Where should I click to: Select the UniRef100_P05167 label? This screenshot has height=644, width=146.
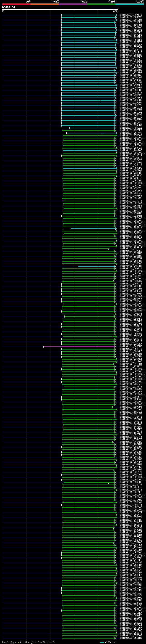(131, 67)
